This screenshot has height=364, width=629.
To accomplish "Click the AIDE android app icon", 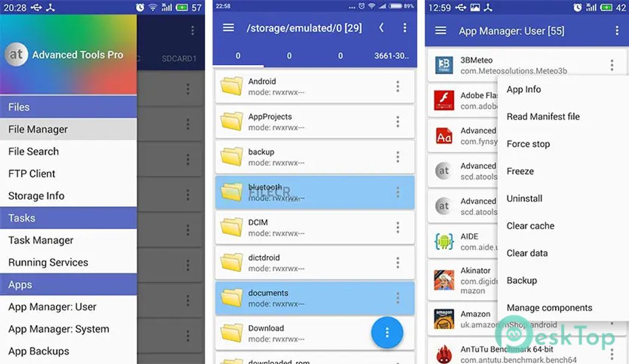I will click(444, 241).
